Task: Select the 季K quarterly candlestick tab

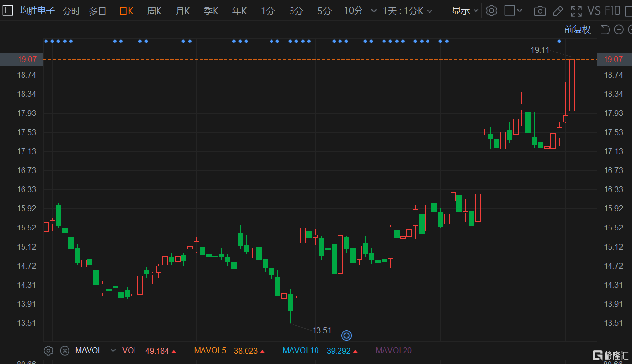Action: [x=211, y=11]
